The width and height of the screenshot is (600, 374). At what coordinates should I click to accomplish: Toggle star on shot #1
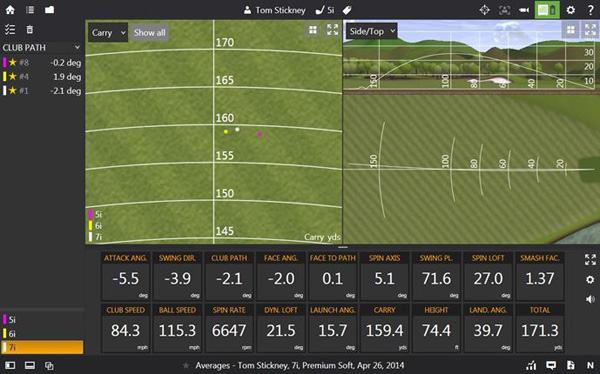(x=13, y=91)
